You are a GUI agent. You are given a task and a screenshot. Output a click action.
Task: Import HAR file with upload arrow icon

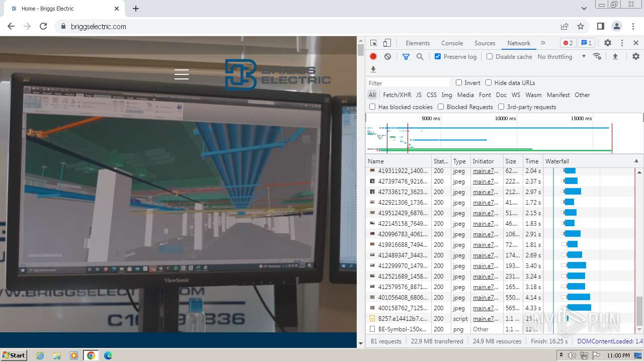[x=615, y=57]
